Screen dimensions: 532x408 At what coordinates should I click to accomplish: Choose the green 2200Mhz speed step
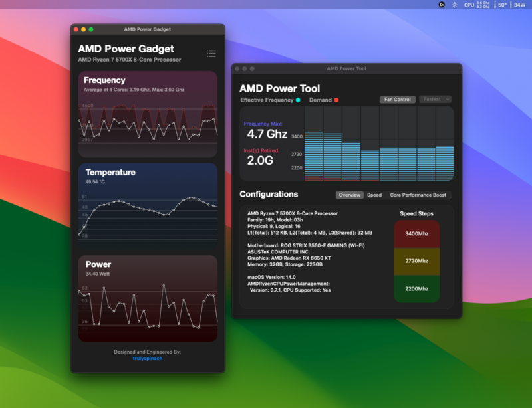[x=416, y=290]
